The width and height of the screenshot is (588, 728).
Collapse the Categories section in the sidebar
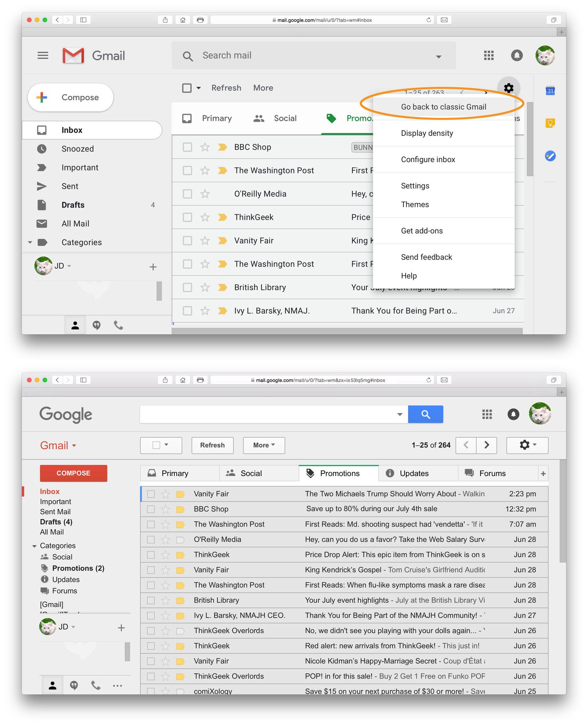pos(30,242)
